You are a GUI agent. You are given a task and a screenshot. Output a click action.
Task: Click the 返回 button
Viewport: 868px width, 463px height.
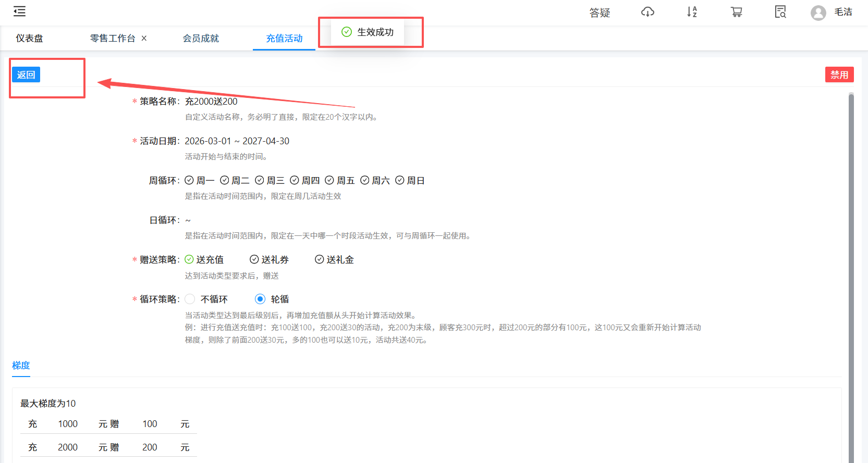click(26, 74)
